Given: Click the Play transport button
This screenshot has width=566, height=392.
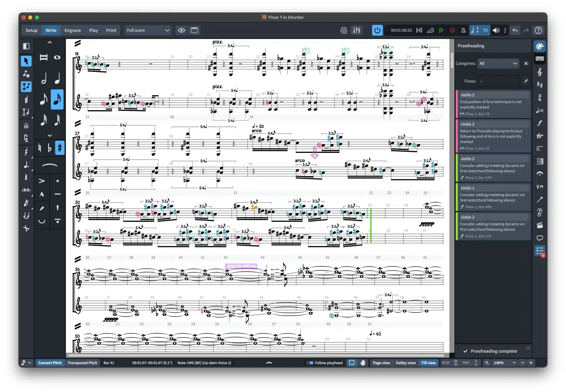Looking at the screenshot, I should 441,30.
